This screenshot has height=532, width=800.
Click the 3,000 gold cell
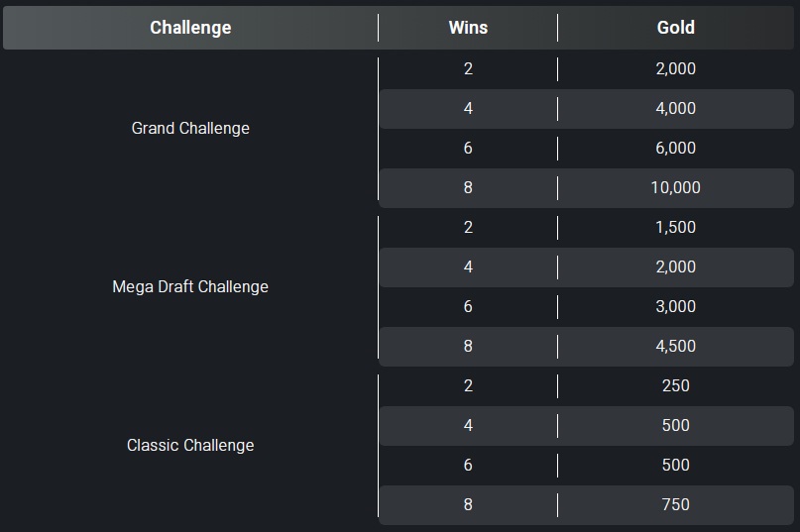click(675, 306)
